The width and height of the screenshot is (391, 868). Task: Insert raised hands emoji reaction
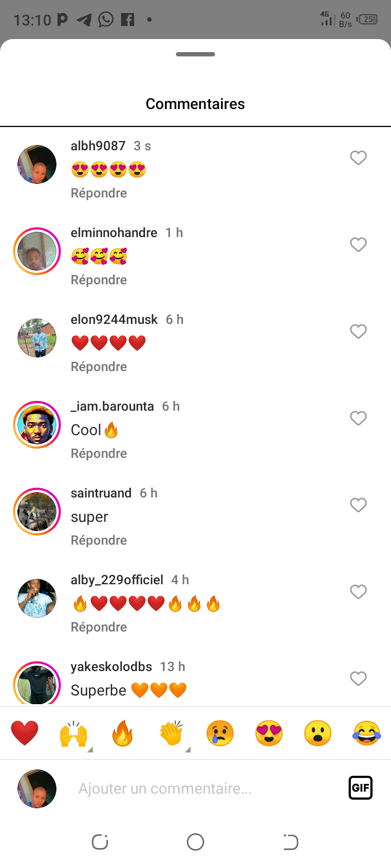click(74, 733)
